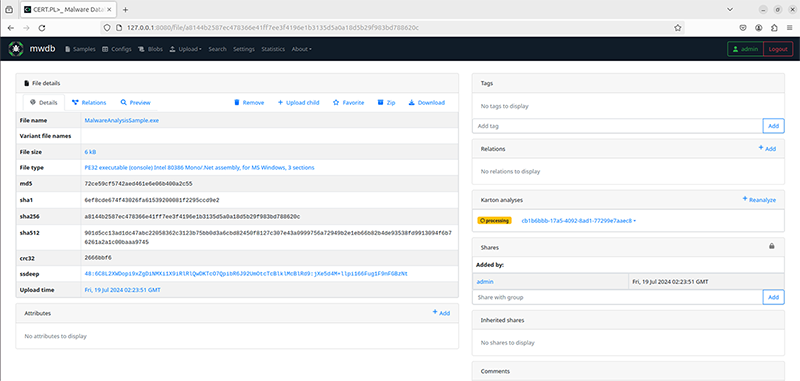Download the sample as Zip
The image size is (800, 381).
[386, 103]
